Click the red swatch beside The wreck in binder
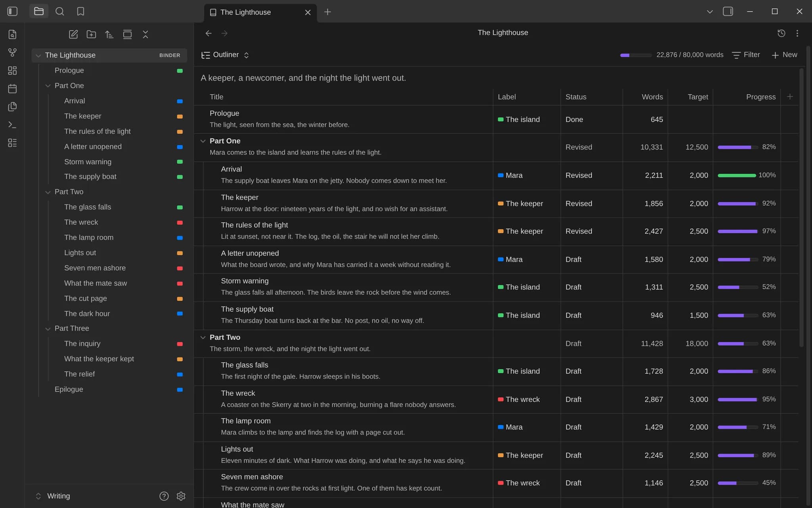This screenshot has height=508, width=812. pos(180,223)
